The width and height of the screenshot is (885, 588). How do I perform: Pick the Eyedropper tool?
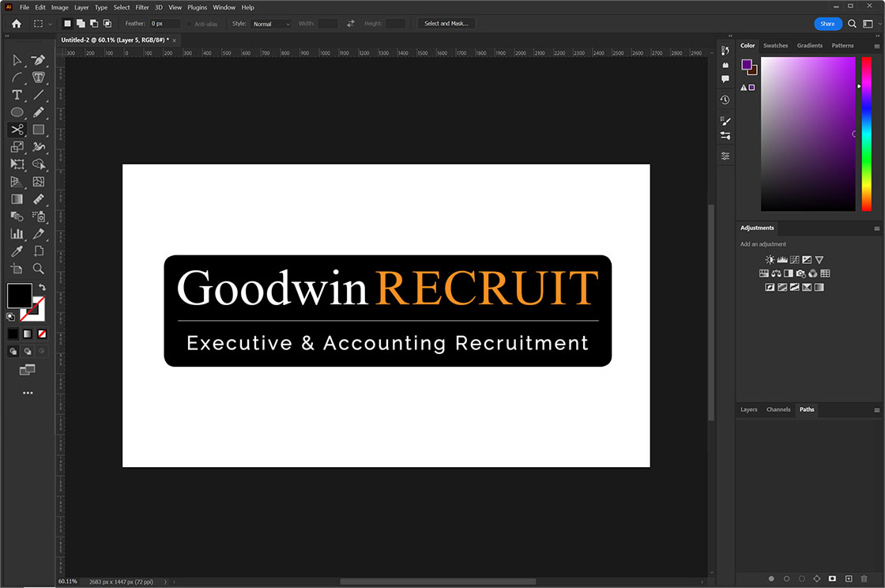tap(17, 251)
